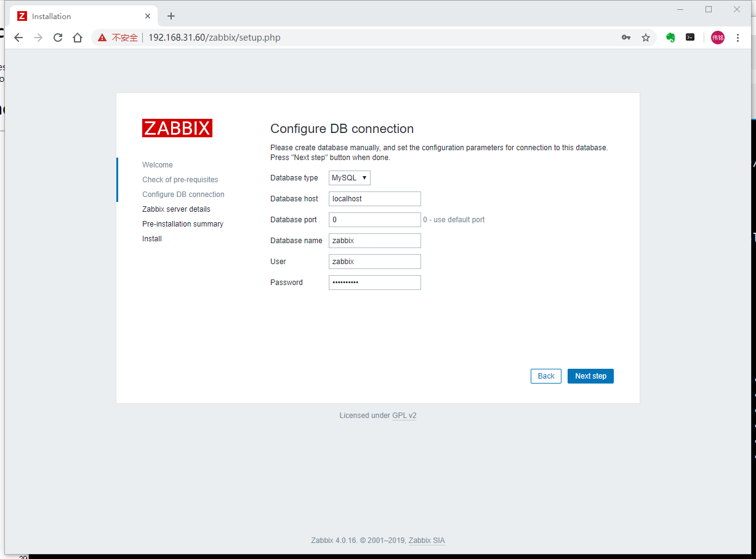
Task: Maximize the Chrome window
Action: pos(709,9)
